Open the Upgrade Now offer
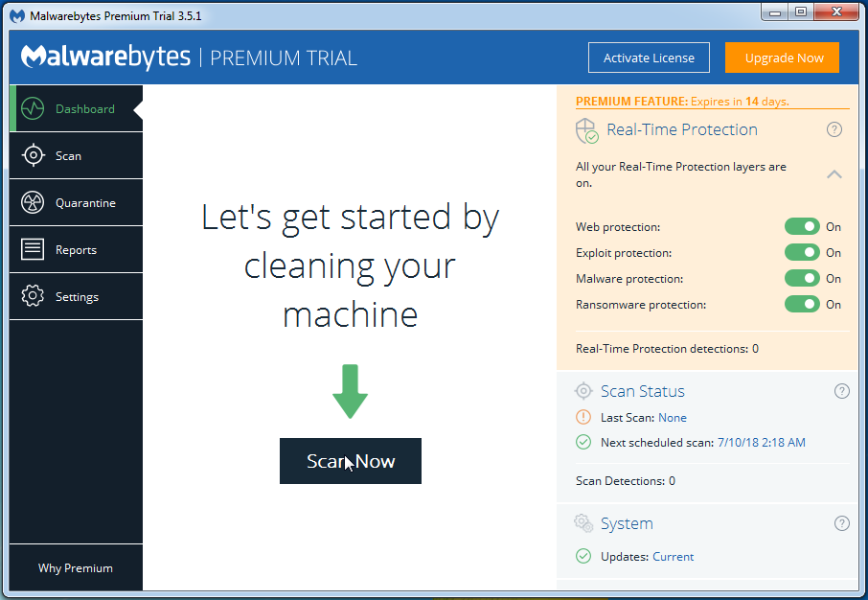This screenshot has width=868, height=600. tap(782, 58)
